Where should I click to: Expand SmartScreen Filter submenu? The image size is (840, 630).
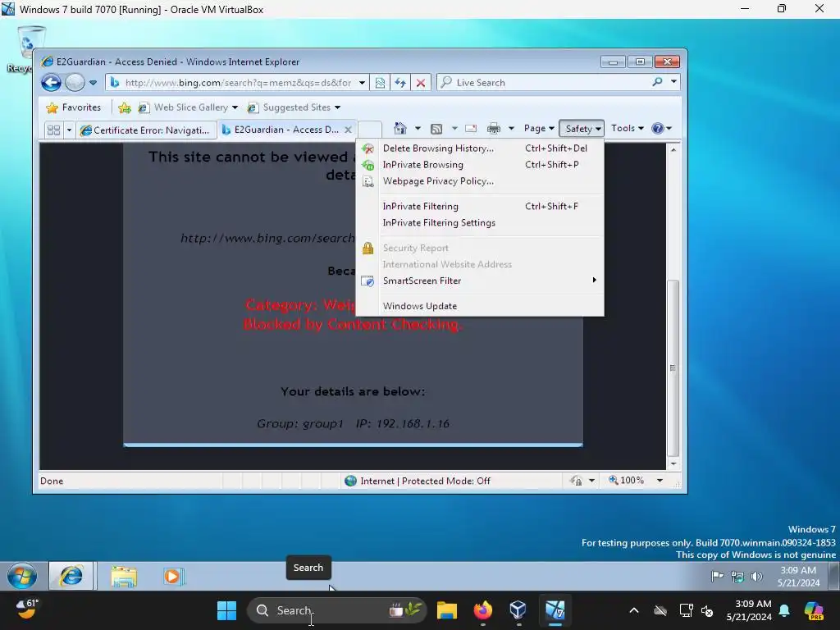[x=480, y=281]
